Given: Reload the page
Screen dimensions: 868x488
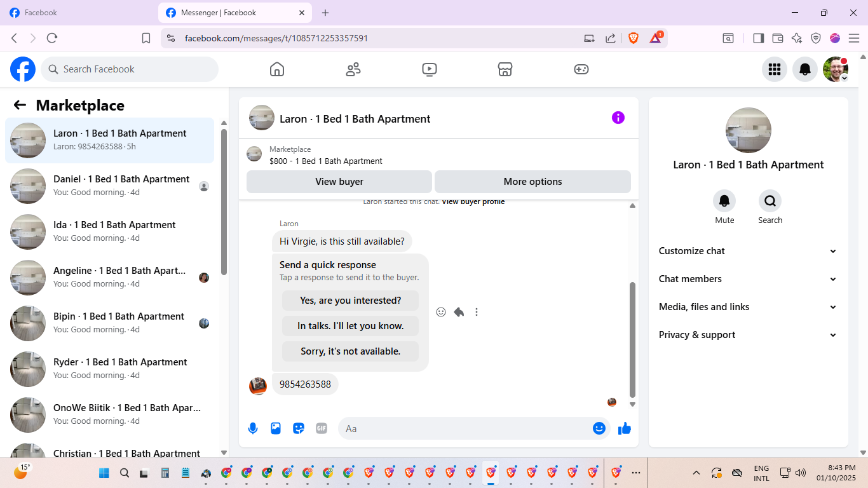Looking at the screenshot, I should coord(52,38).
